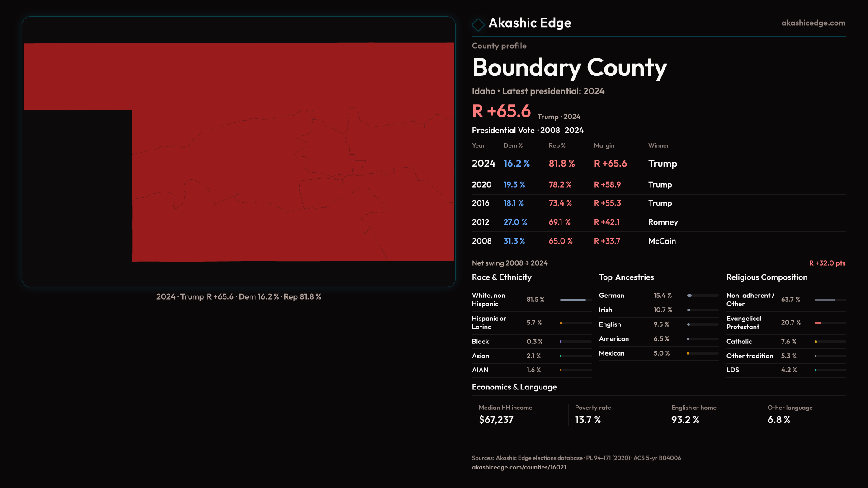Image resolution: width=868 pixels, height=488 pixels.
Task: Click the Hispanic or Latino orange bar
Action: click(x=561, y=323)
